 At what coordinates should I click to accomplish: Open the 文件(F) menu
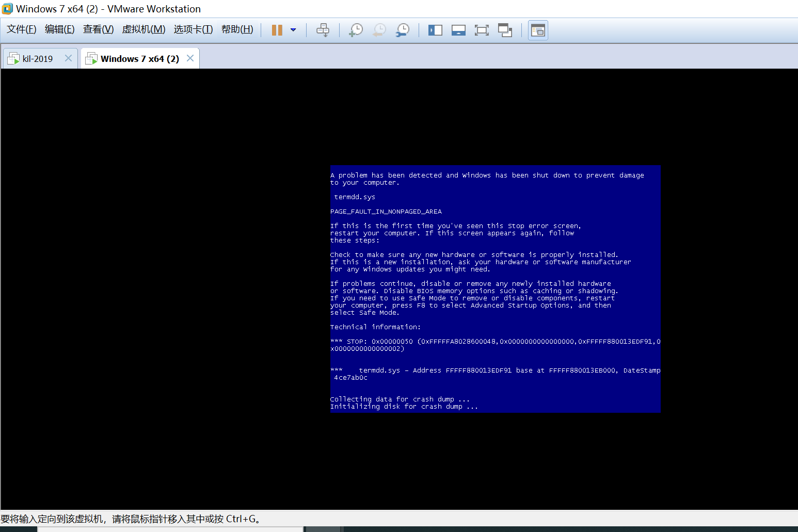(x=21, y=29)
